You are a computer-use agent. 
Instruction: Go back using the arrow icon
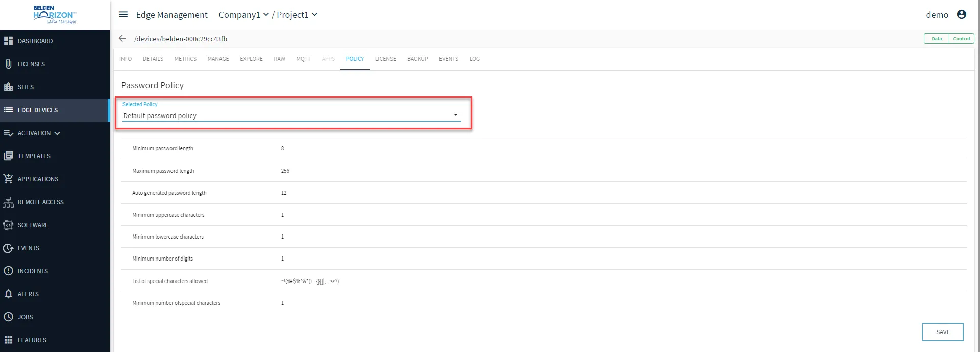(x=122, y=38)
